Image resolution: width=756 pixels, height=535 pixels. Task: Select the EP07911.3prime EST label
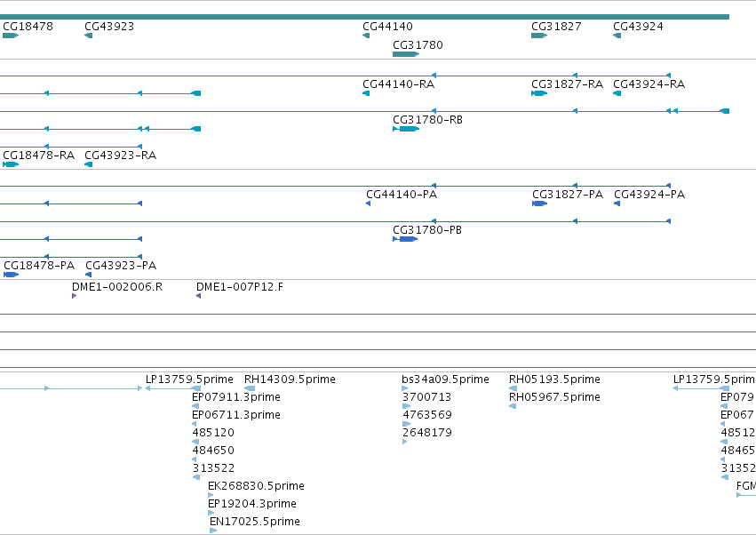pyautogui.click(x=235, y=397)
